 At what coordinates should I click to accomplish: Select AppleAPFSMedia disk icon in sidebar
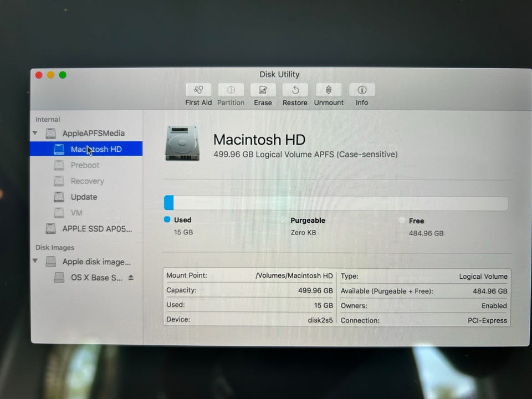tap(51, 134)
